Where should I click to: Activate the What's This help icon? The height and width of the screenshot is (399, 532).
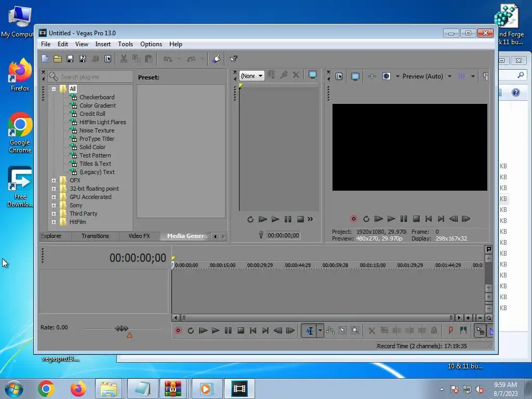233,59
